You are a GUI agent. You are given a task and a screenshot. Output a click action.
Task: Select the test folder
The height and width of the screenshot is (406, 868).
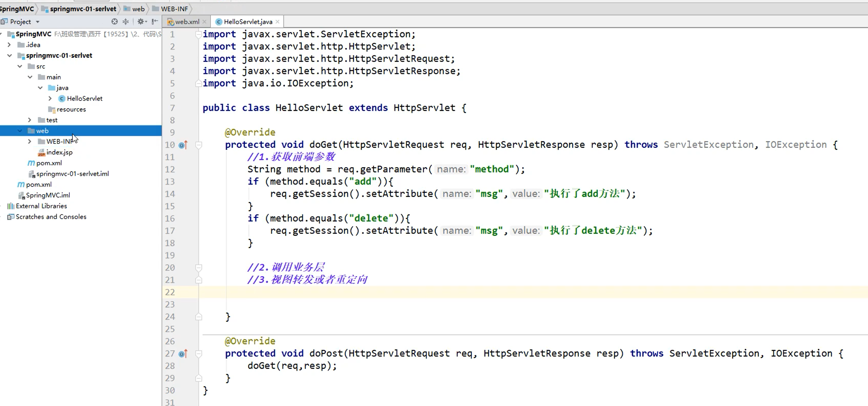(x=52, y=120)
